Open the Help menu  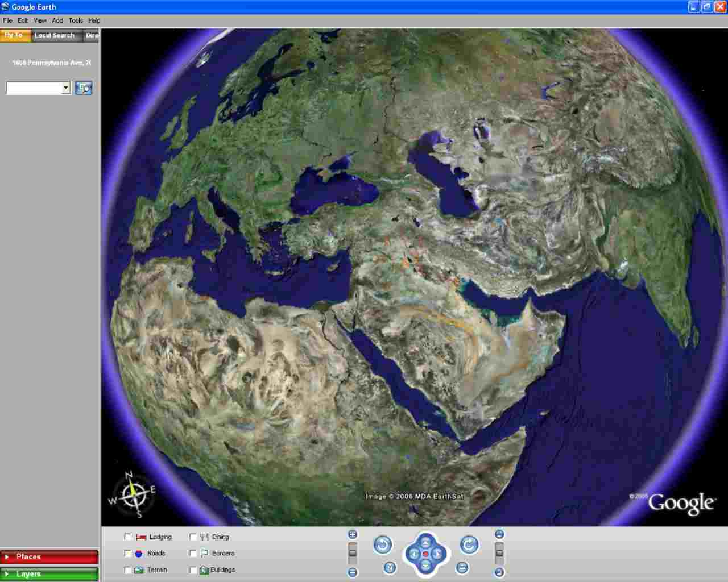[x=94, y=20]
